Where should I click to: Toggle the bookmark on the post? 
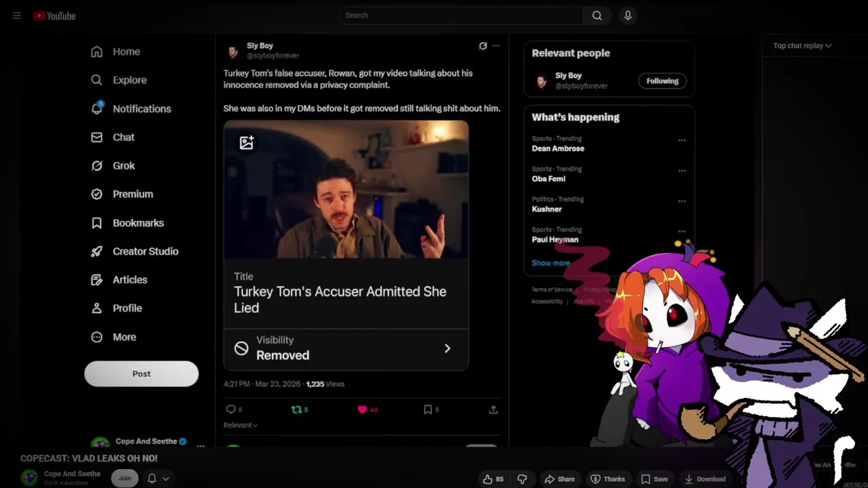428,409
